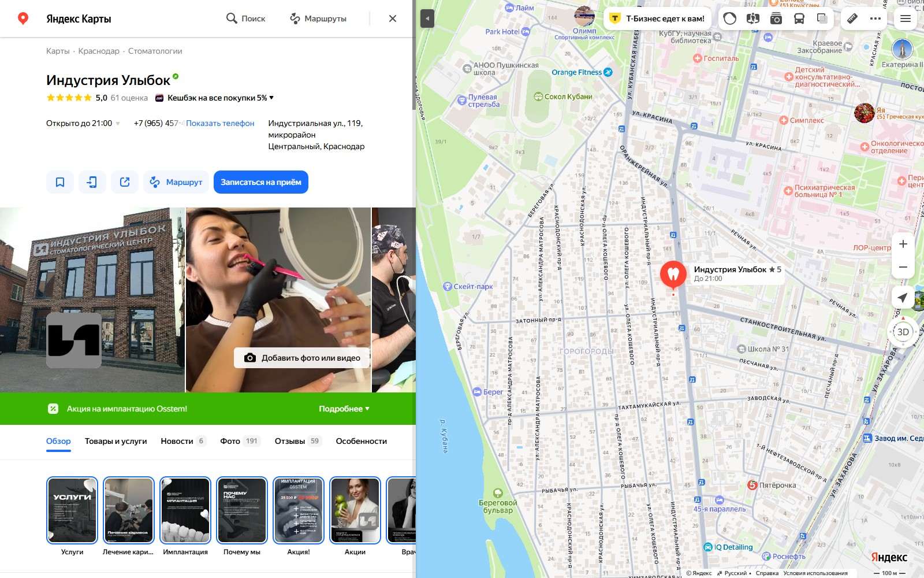This screenshot has width=924, height=578.
Task: Close the organization card panel
Action: click(393, 18)
